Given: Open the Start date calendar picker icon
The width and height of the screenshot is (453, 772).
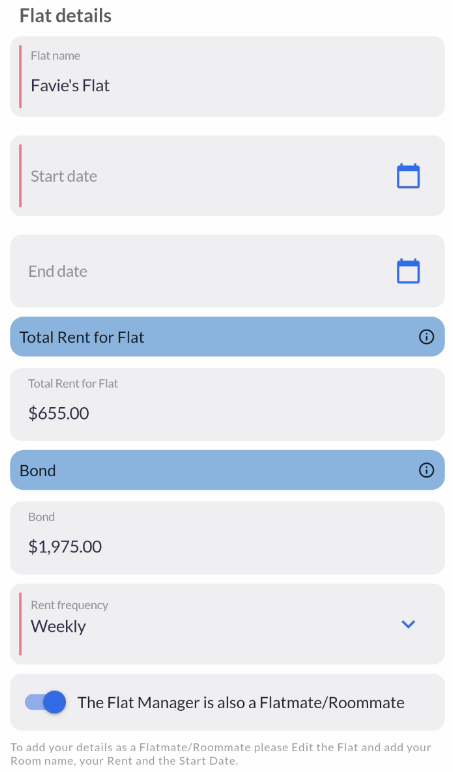Looking at the screenshot, I should tap(408, 176).
